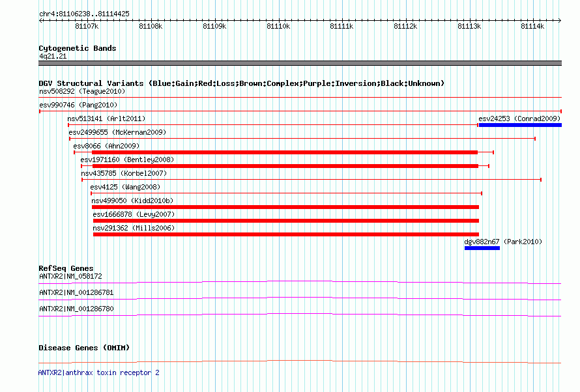Click the red esv8066 loss bar
Viewport: 580px width, 392px height.
[x=284, y=152]
